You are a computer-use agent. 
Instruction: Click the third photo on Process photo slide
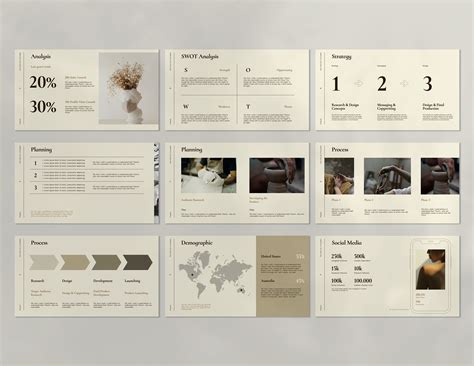tap(440, 176)
